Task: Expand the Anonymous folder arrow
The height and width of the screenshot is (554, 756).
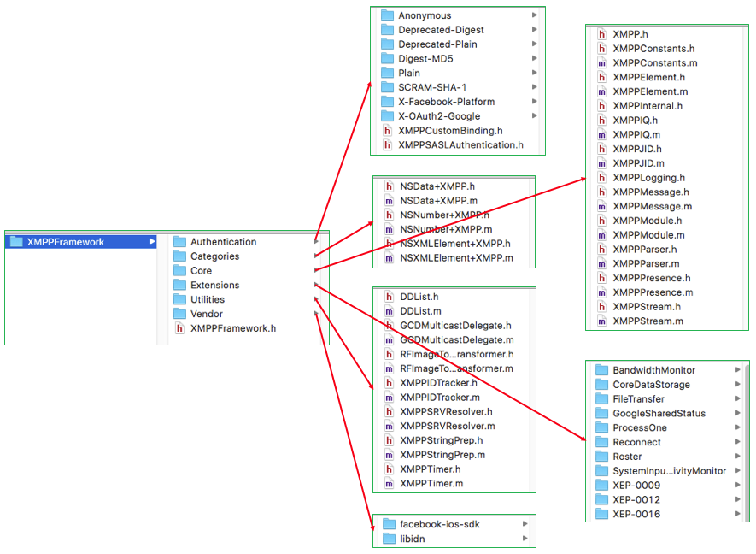Action: coord(534,15)
